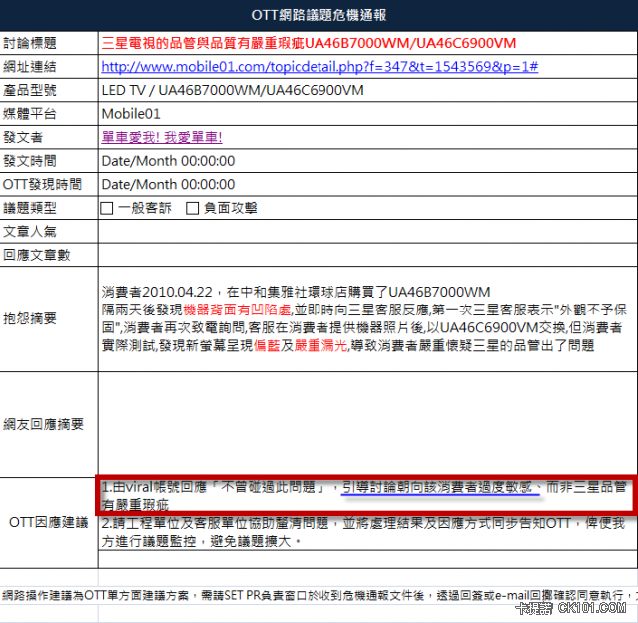Click the 抱怨摘要 label cell
This screenshot has width=638, height=623.
point(49,319)
